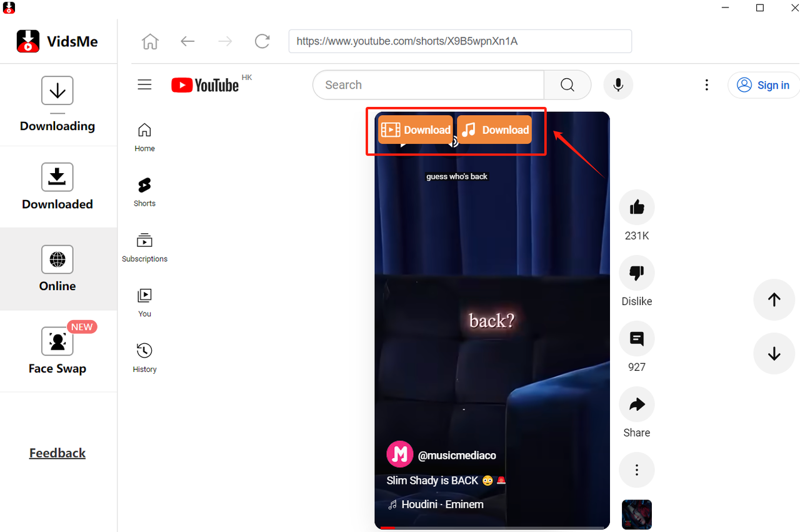Like the short with thumbs up
The width and height of the screenshot is (800, 532).
point(637,208)
